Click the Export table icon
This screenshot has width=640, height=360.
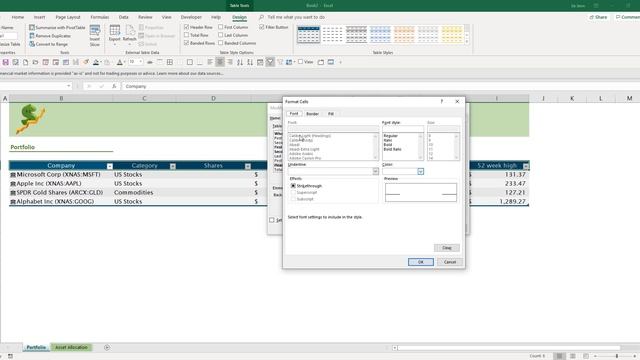pyautogui.click(x=115, y=31)
